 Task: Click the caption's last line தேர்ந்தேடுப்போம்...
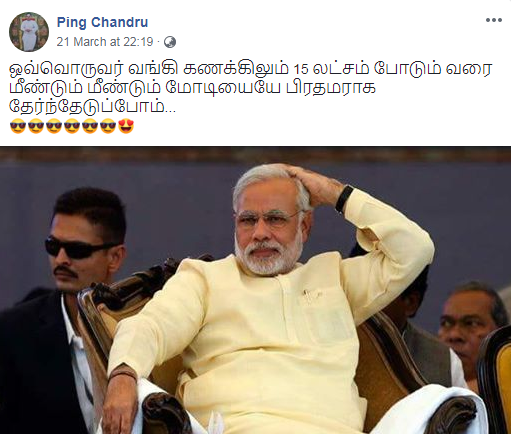tap(92, 107)
